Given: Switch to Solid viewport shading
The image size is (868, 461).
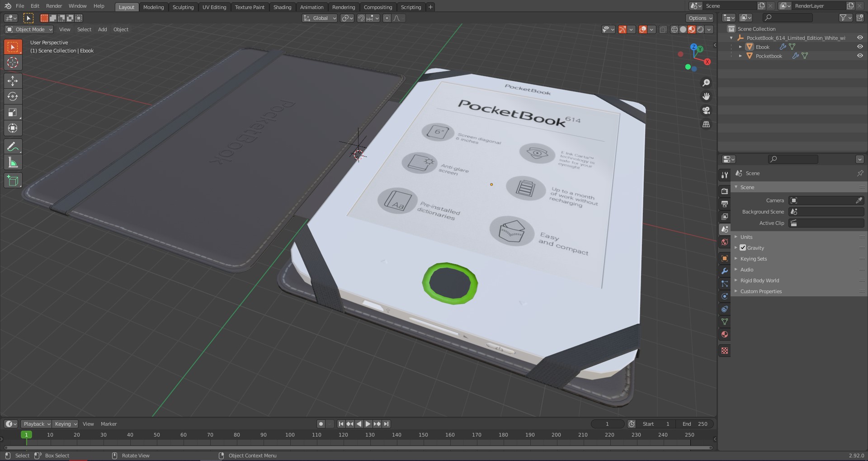Looking at the screenshot, I should (683, 29).
